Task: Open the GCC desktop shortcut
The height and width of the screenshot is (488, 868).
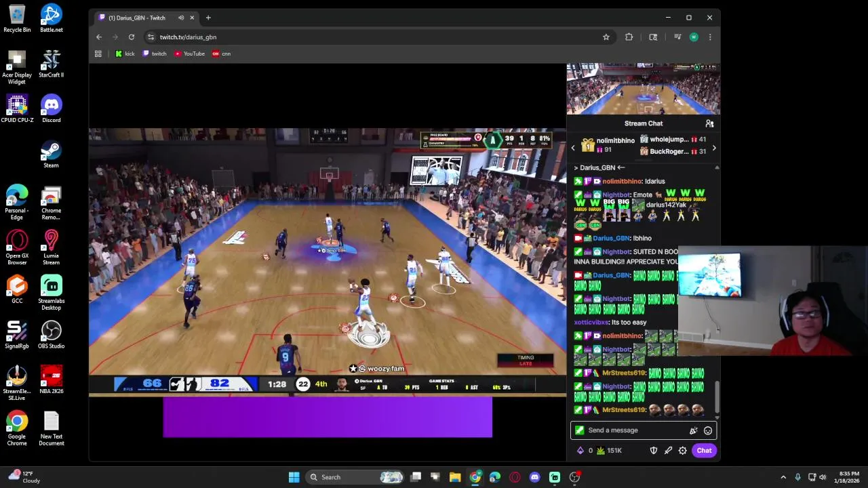Action: 17,289
